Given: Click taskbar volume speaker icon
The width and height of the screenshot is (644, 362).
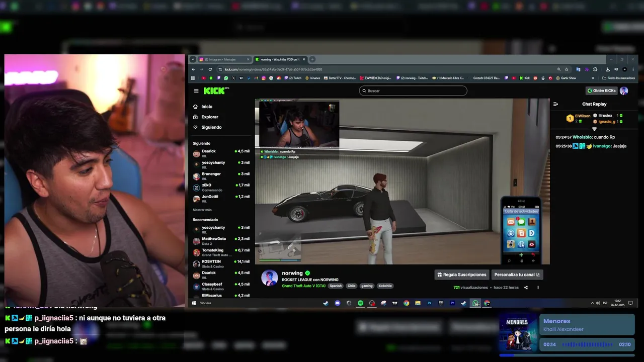Looking at the screenshot, I should [598, 303].
